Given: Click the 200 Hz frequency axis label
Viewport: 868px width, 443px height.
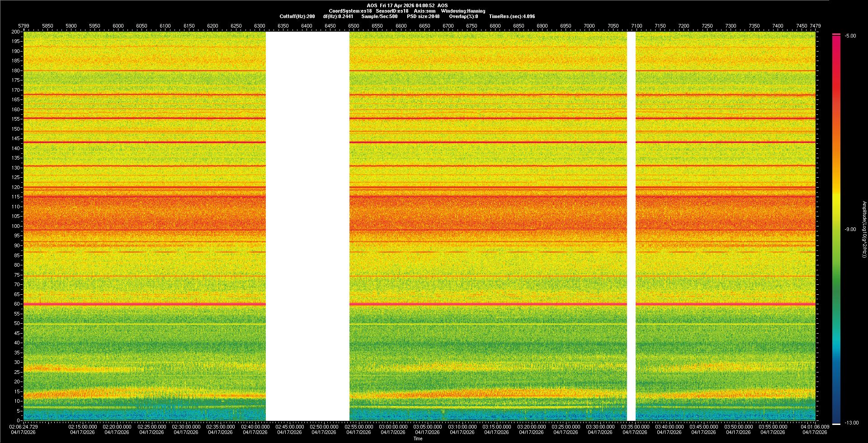Looking at the screenshot, I should [x=15, y=32].
